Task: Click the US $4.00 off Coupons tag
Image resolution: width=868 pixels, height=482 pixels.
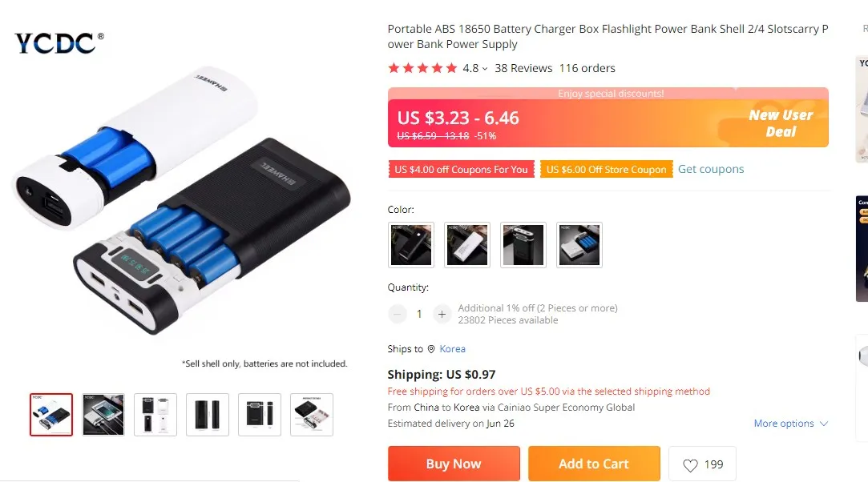Action: [x=461, y=169]
